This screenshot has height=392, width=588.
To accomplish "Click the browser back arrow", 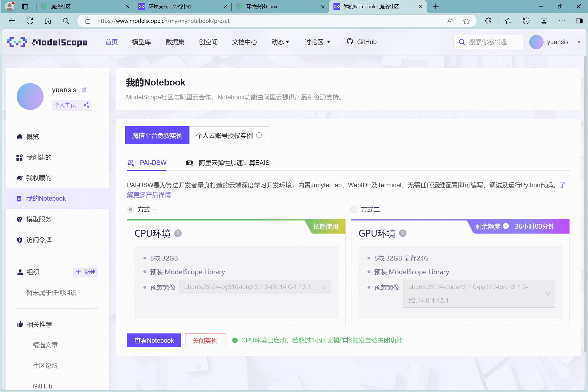I will pyautogui.click(x=12, y=21).
